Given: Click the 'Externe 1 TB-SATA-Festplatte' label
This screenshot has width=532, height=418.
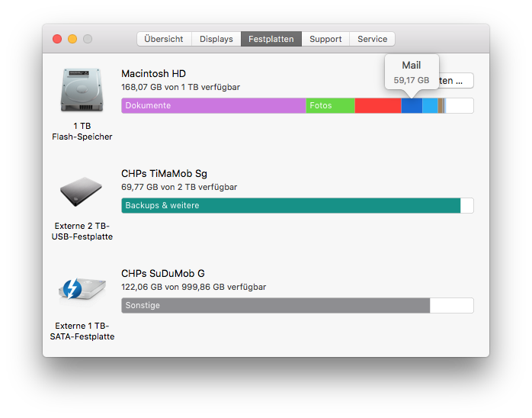Looking at the screenshot, I should [x=82, y=331].
